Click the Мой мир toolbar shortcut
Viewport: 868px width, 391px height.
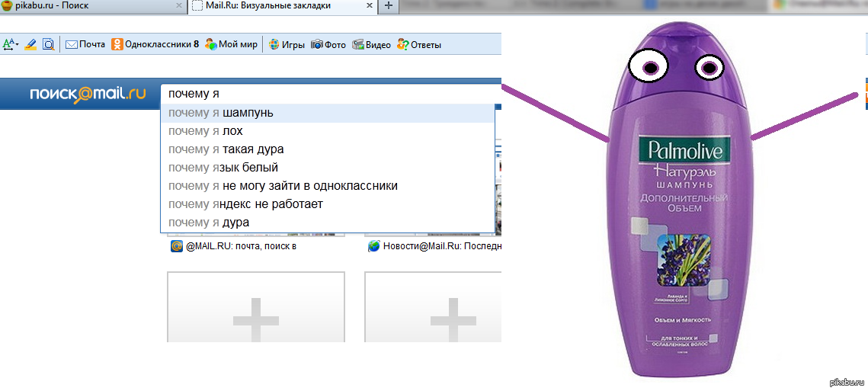click(x=232, y=44)
